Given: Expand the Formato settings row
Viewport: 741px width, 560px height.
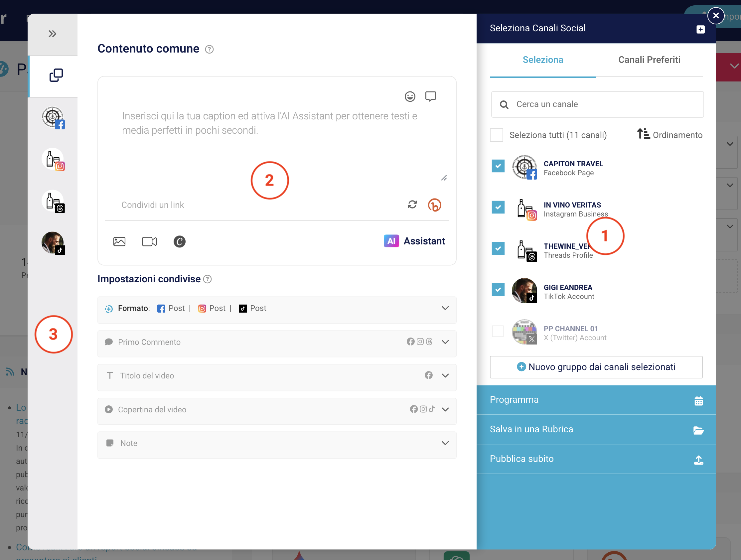Looking at the screenshot, I should tap(445, 308).
